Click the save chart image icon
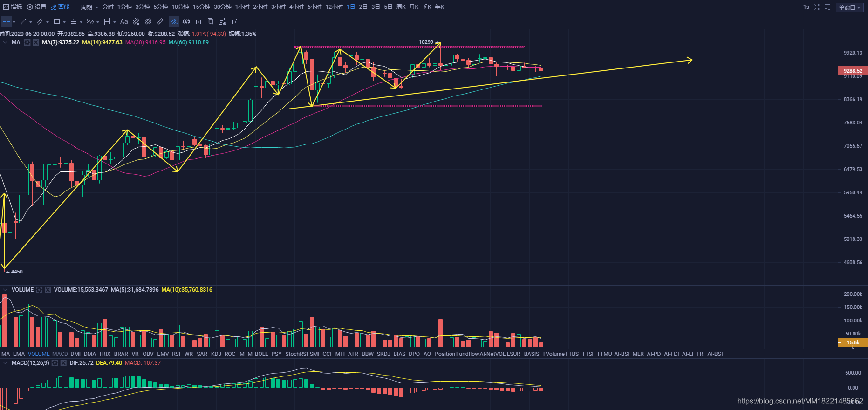 (x=223, y=21)
